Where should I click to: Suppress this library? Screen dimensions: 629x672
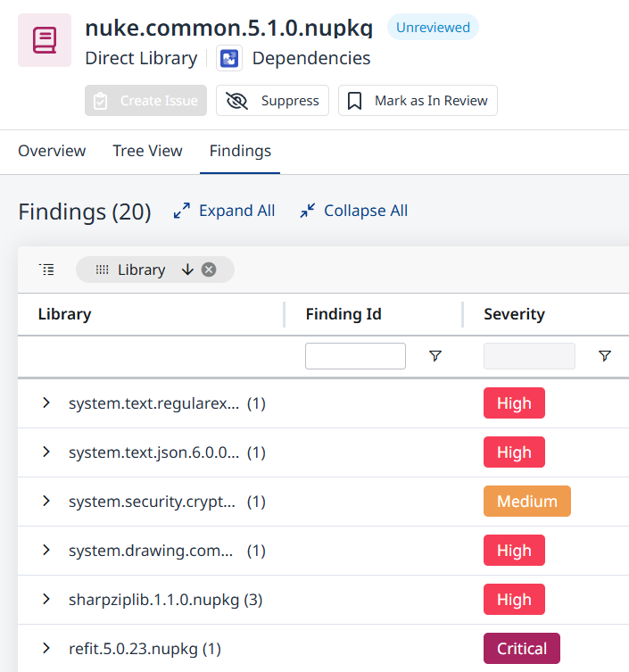point(273,101)
